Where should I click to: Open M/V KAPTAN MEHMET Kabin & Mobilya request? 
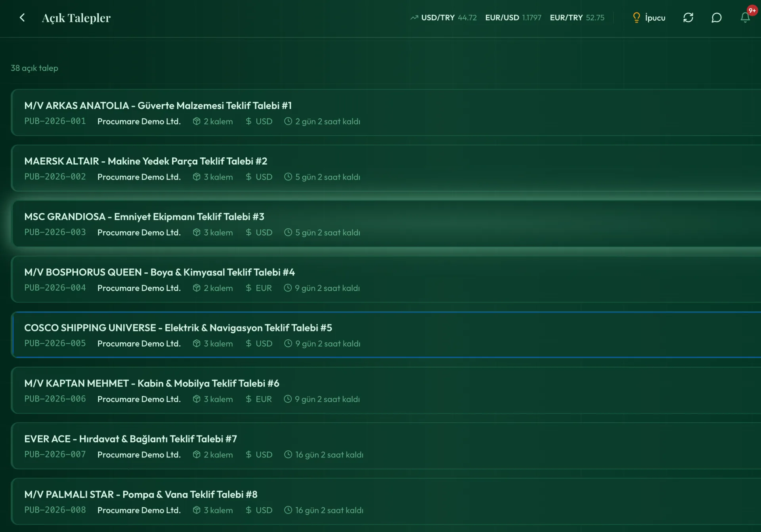pyautogui.click(x=386, y=390)
